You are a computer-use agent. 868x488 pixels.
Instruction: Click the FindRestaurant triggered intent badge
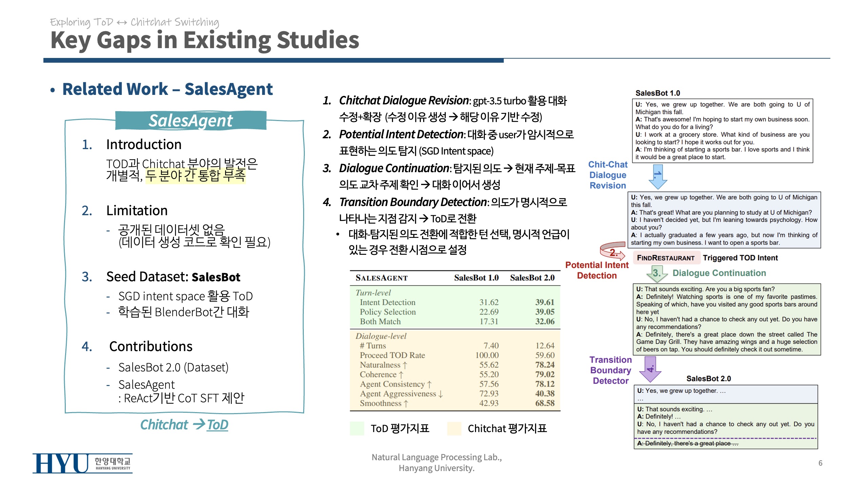[666, 258]
